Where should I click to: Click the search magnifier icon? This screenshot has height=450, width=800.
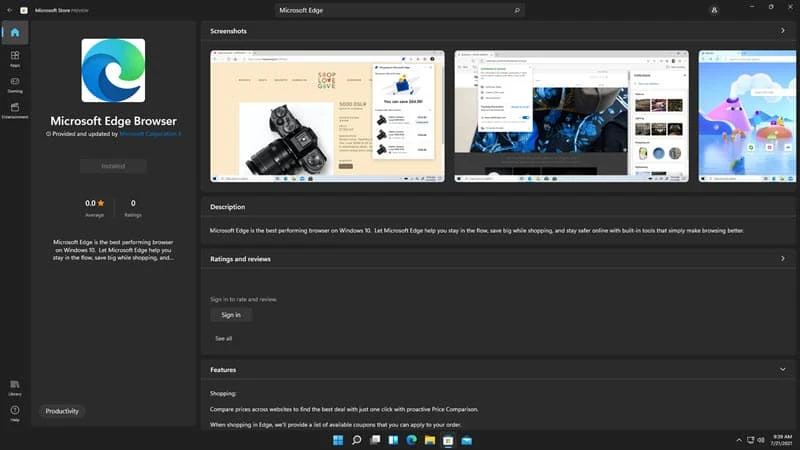(x=517, y=10)
